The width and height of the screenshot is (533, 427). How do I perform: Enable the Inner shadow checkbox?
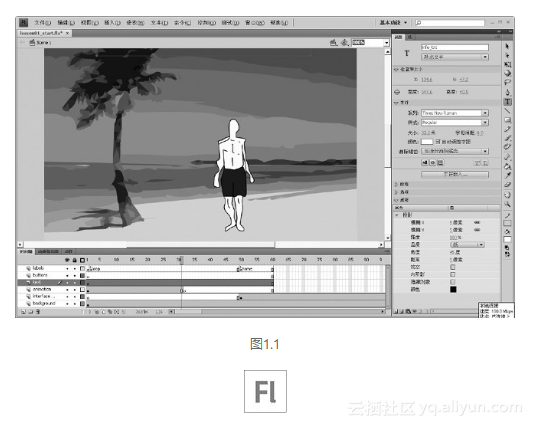453,274
